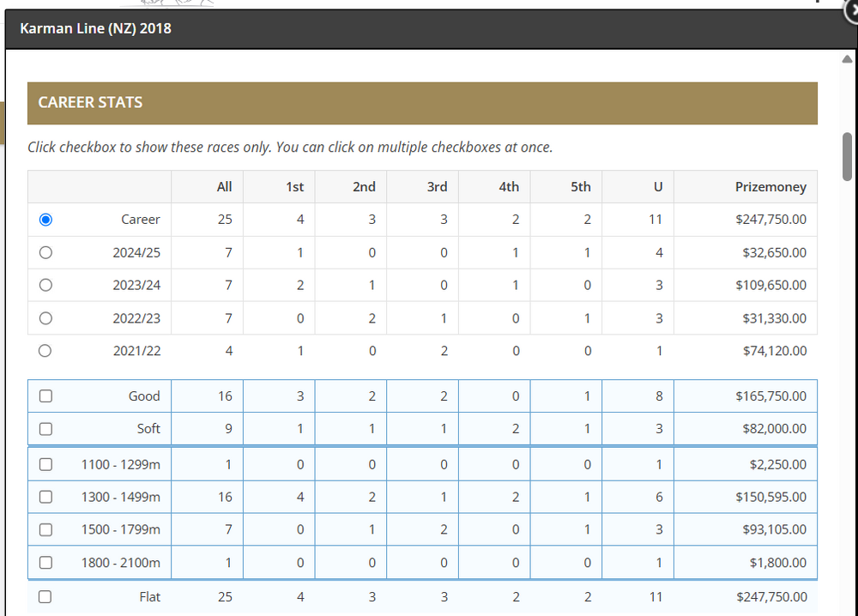Screen dimensions: 858x616
Task: Tick the Flat race type checkbox
Action: pyautogui.click(x=46, y=597)
